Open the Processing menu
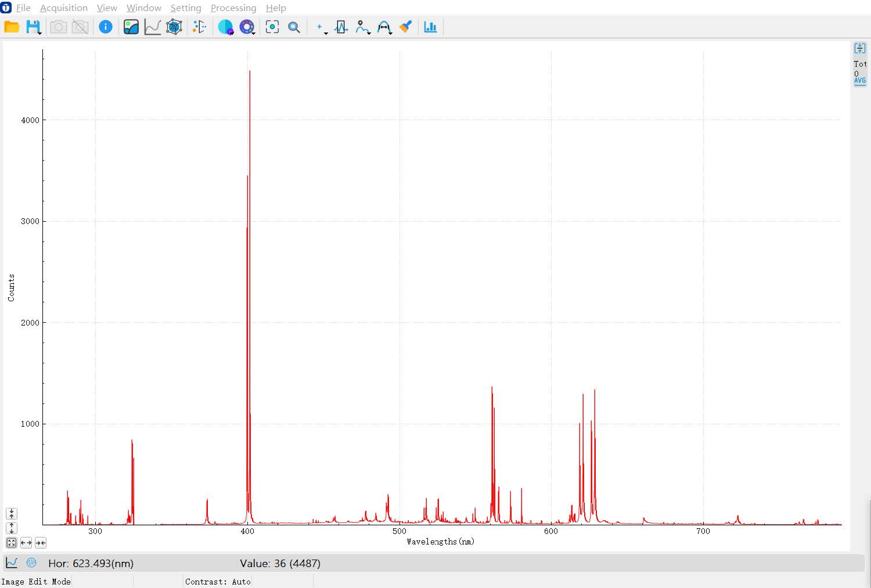The width and height of the screenshot is (871, 588). tap(233, 8)
